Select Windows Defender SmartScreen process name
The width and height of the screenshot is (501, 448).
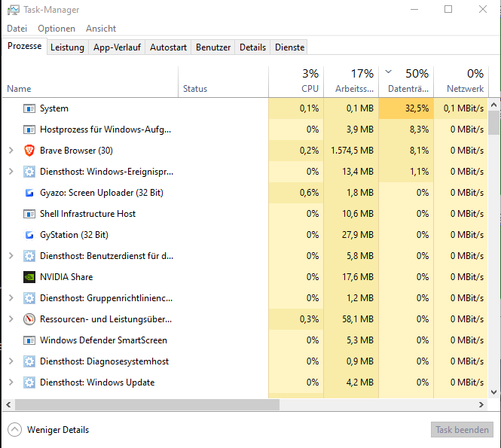103,340
